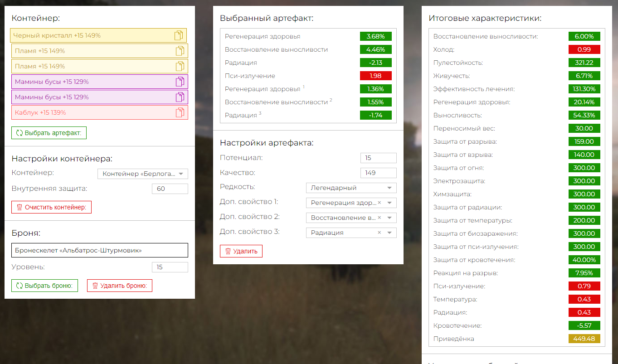618x364 pixels.
Task: Click the 6.00% Восстановление выносливости total
Action: (584, 36)
